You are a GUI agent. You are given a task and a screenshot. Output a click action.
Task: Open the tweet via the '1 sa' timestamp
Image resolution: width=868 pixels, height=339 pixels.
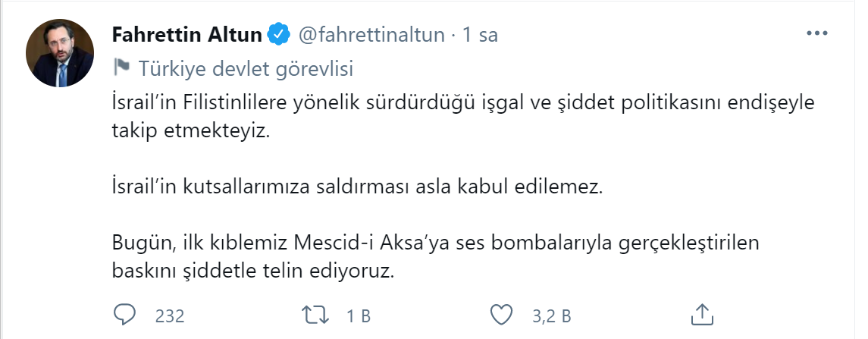pos(481,35)
